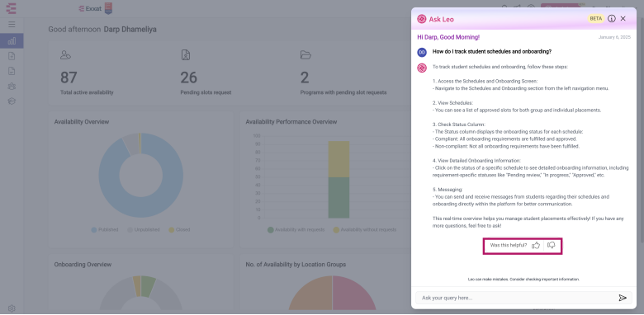Toggle the Unpublished legend item
The image size is (644, 315).
tap(144, 230)
